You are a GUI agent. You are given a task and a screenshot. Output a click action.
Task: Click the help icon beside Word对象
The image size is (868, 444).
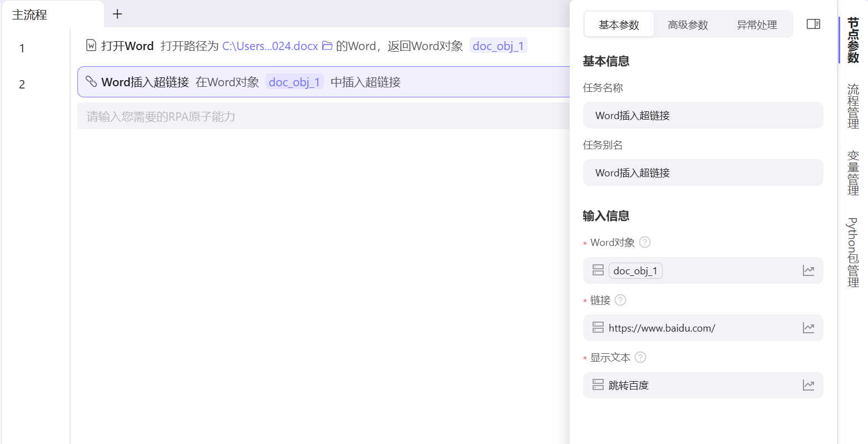[x=644, y=242]
